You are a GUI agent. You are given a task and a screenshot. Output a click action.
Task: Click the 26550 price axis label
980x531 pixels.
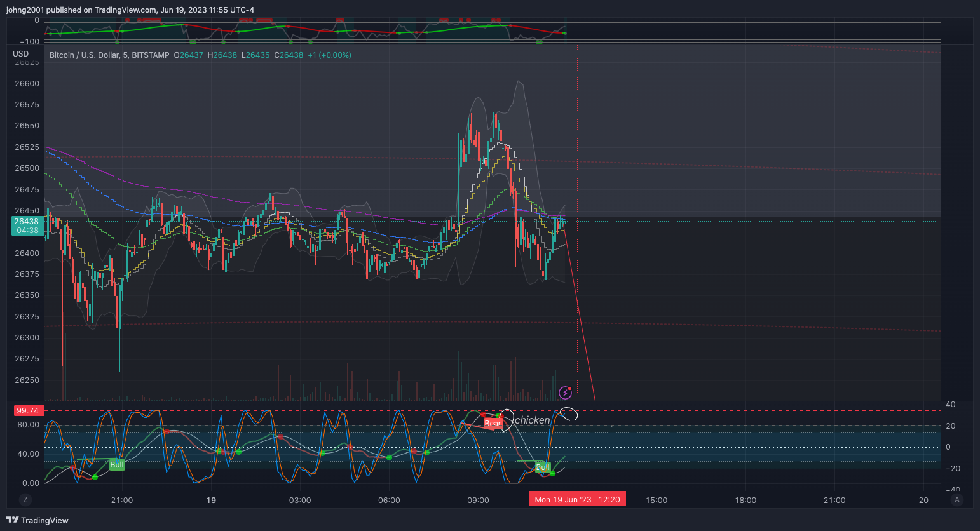click(x=27, y=126)
